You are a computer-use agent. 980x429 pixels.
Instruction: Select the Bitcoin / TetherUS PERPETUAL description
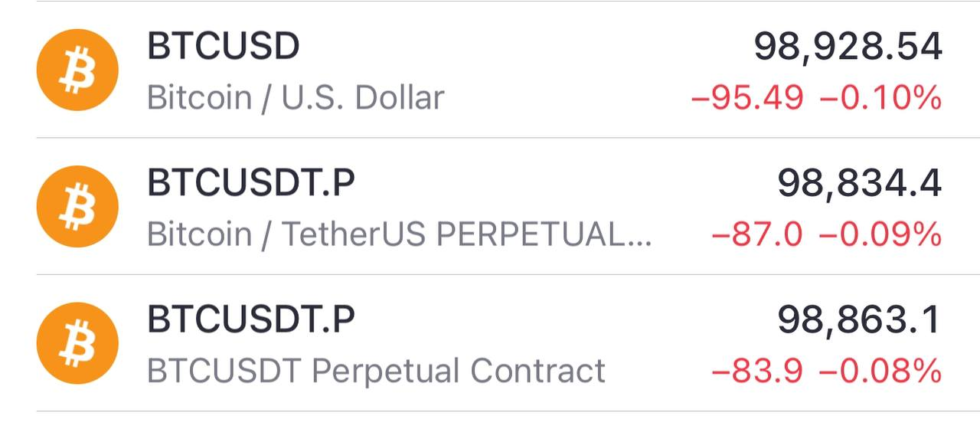pyautogui.click(x=398, y=234)
